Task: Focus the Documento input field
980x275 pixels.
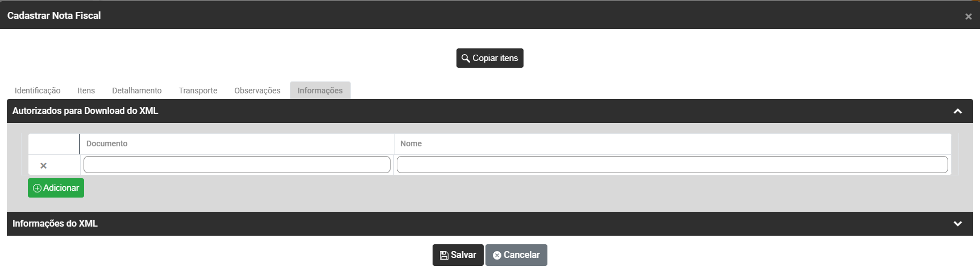Action: click(x=236, y=165)
